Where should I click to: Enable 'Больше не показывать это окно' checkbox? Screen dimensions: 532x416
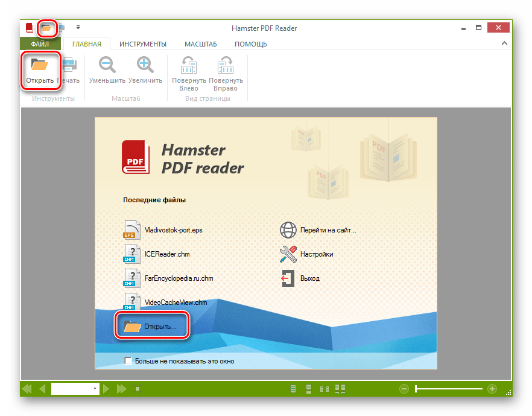128,361
